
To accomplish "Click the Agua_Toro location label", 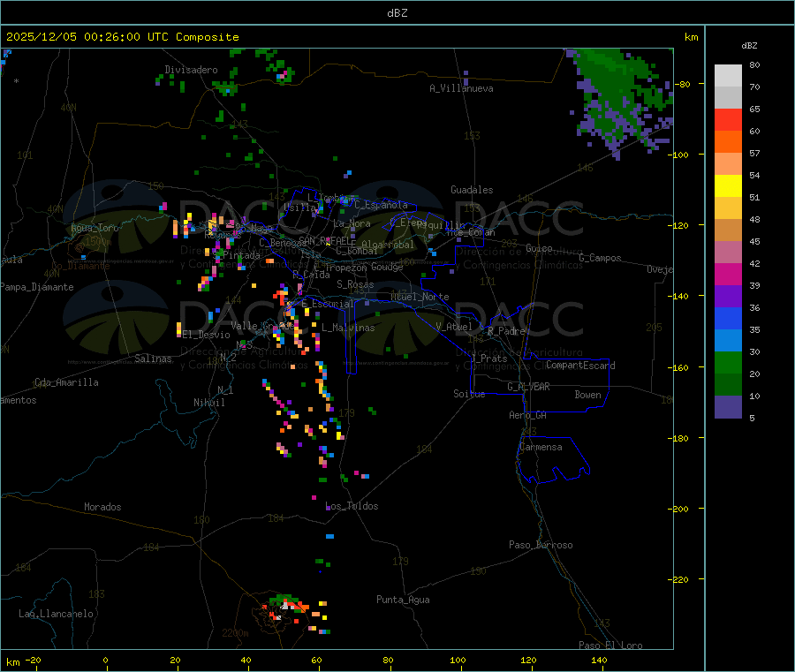I will point(95,228).
